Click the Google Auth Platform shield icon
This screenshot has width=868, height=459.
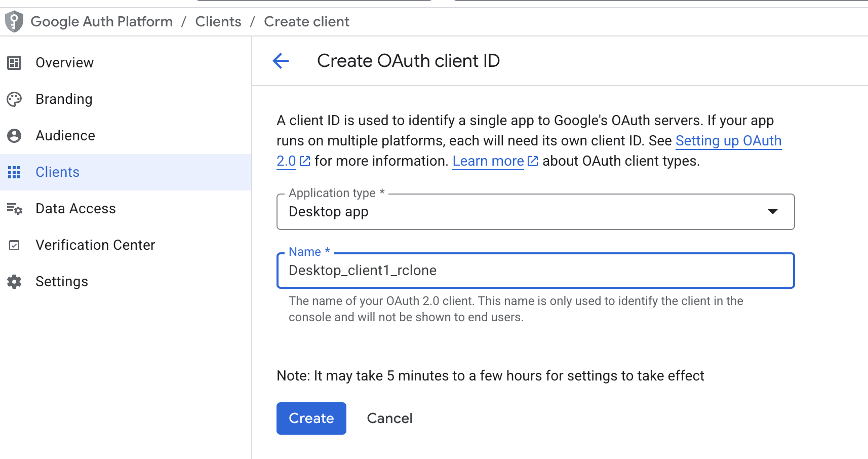click(x=14, y=22)
